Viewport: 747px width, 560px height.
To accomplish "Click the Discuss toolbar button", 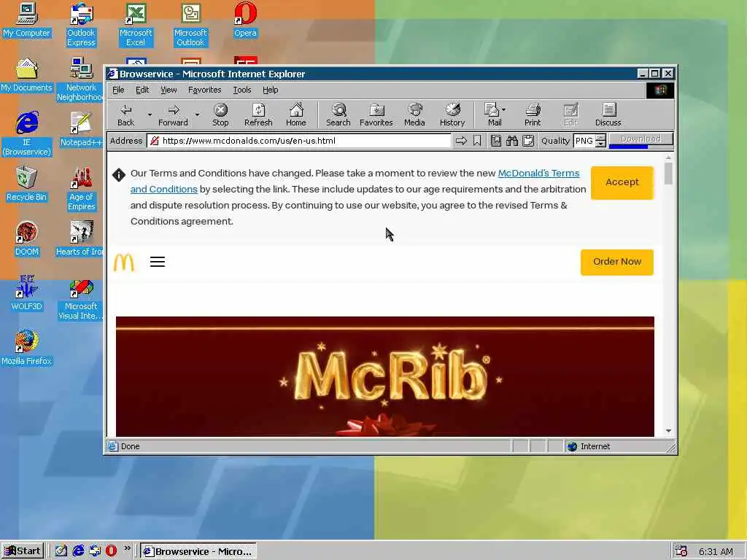I will point(608,115).
